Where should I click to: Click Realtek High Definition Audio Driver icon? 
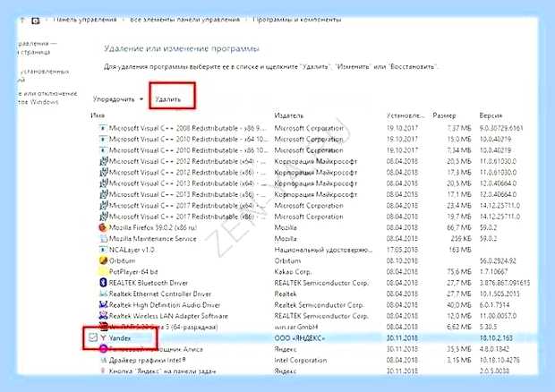click(x=103, y=304)
